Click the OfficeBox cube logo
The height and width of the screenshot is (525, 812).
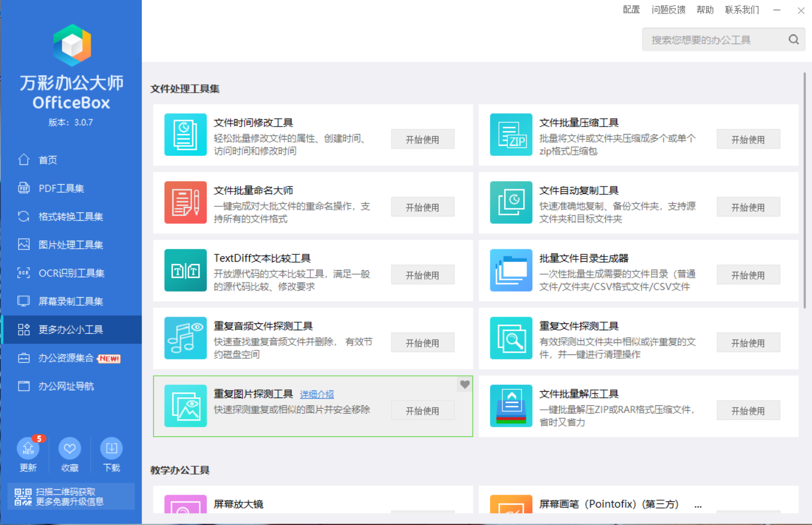(72, 45)
